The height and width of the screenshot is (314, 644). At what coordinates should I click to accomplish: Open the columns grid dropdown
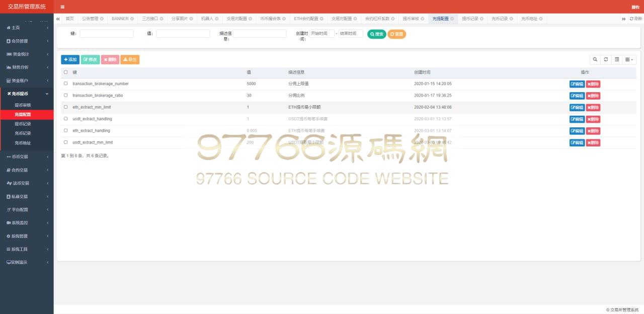(x=629, y=59)
